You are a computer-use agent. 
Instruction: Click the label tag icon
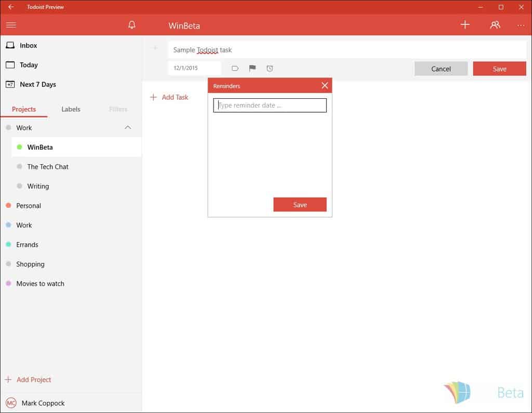point(235,69)
